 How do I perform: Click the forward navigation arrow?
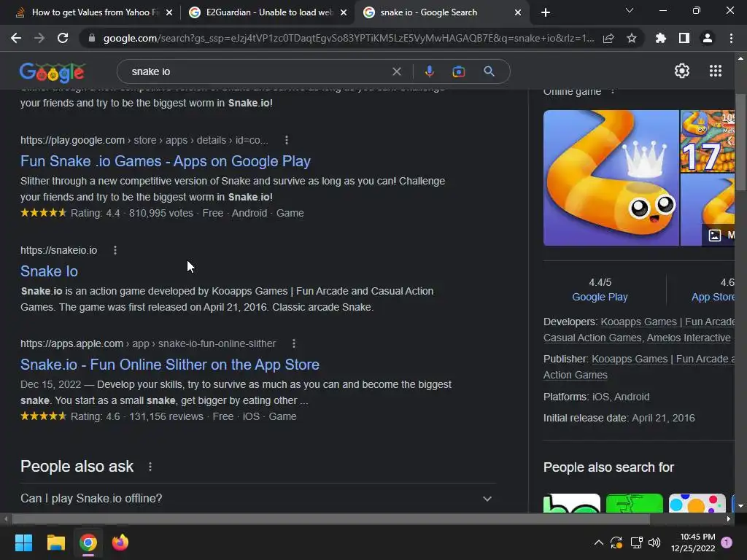coord(39,38)
